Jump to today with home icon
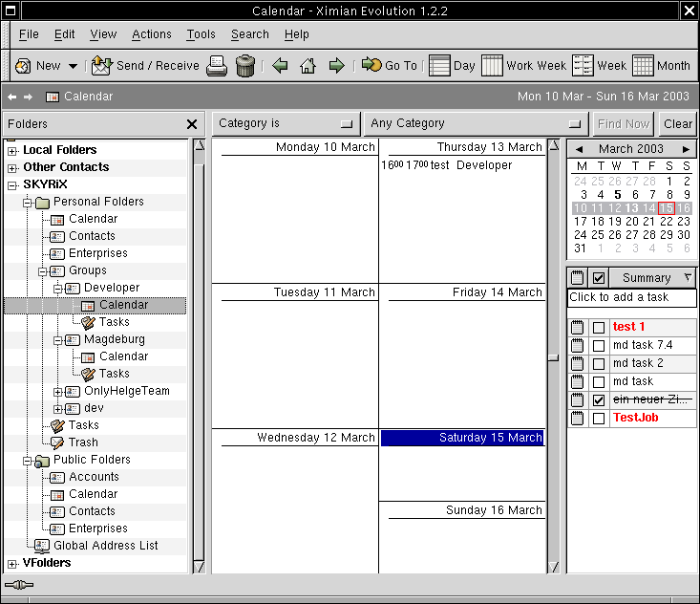Viewport: 700px width, 604px height. click(x=308, y=66)
